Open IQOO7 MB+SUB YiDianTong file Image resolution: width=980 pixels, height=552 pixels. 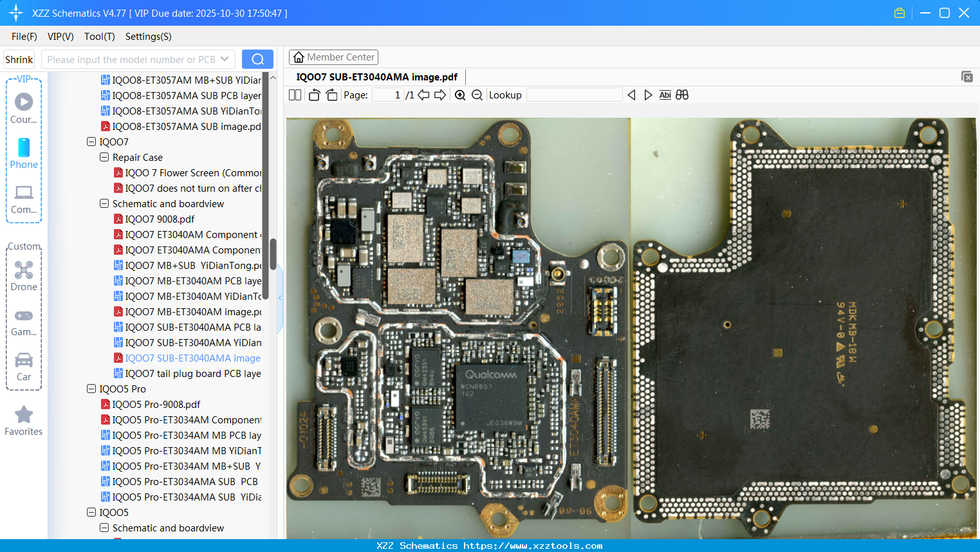pos(193,265)
